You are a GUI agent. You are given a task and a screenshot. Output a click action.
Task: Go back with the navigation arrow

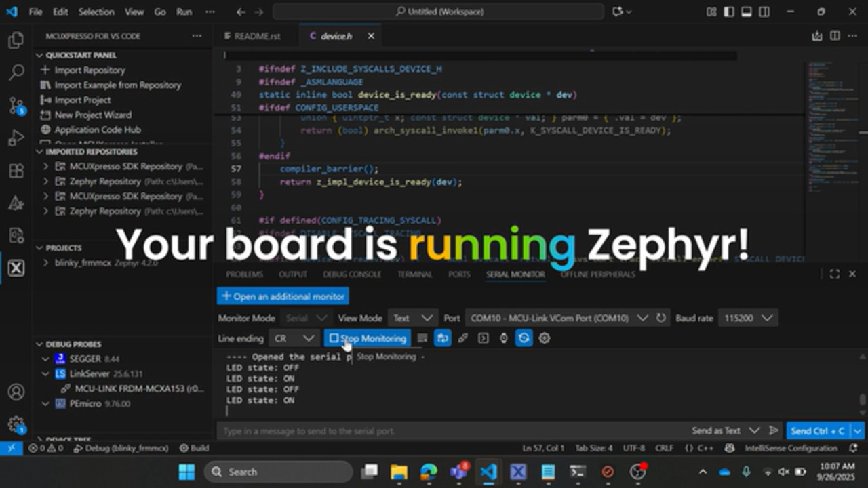[x=241, y=12]
